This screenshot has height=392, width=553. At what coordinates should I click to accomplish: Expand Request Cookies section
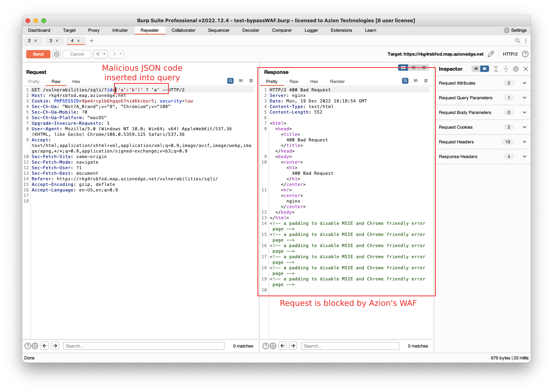tap(524, 127)
